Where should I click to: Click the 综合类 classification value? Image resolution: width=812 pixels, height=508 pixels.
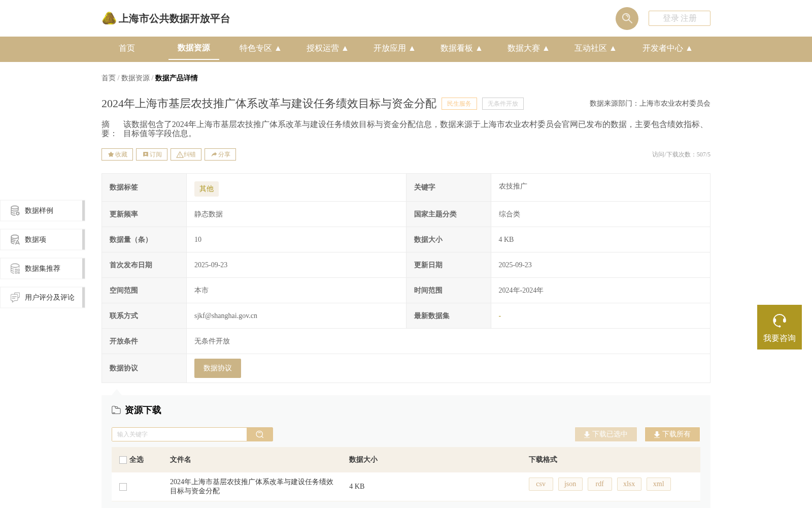(510, 214)
